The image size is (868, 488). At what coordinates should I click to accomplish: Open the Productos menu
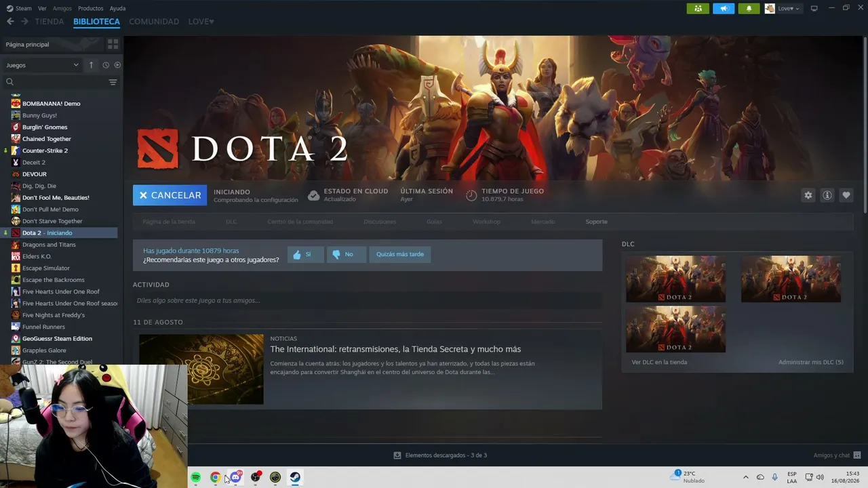point(91,8)
